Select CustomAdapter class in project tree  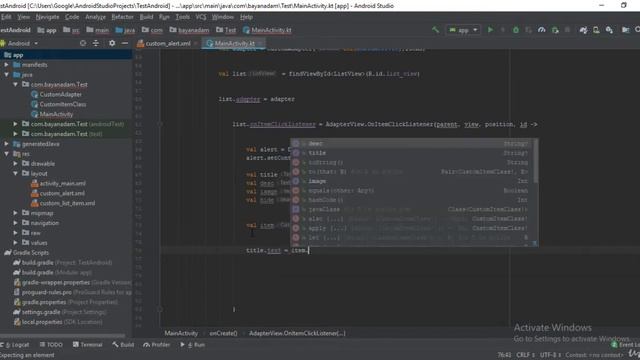(x=56, y=94)
